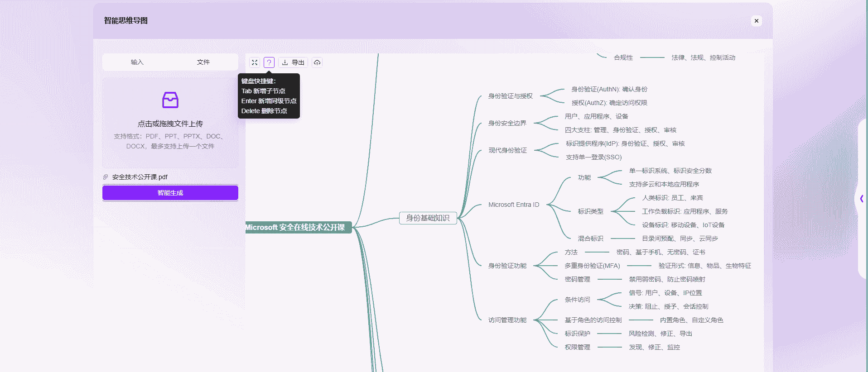Select the 标识保护 node

pyautogui.click(x=577, y=334)
